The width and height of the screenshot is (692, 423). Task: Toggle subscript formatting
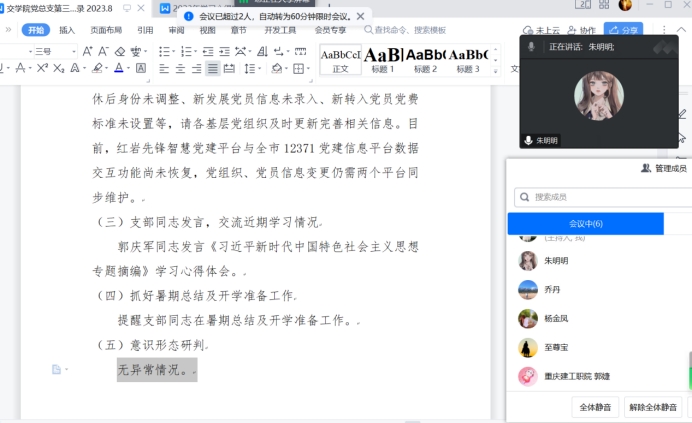pos(59,69)
